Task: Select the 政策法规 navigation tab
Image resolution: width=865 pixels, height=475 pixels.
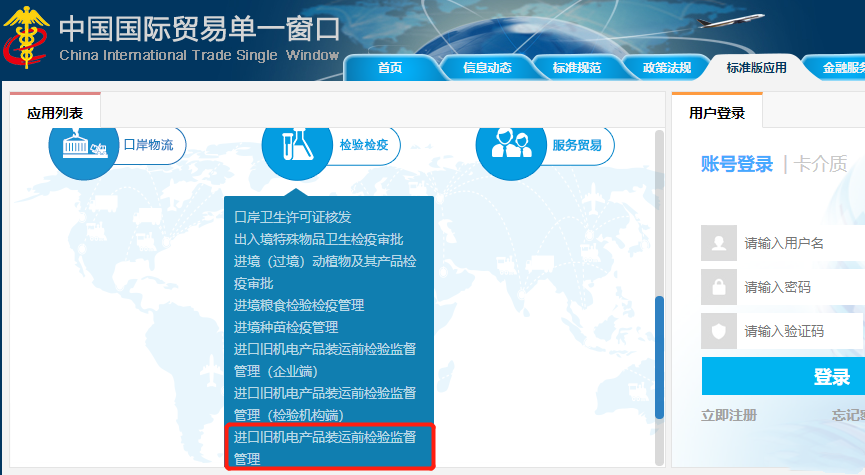Action: tap(666, 68)
